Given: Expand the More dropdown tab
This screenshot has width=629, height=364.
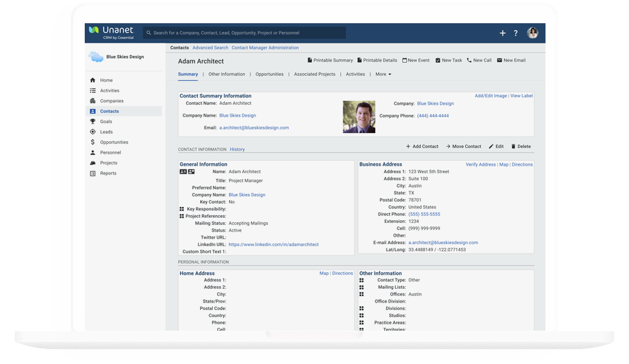Looking at the screenshot, I should [x=383, y=74].
